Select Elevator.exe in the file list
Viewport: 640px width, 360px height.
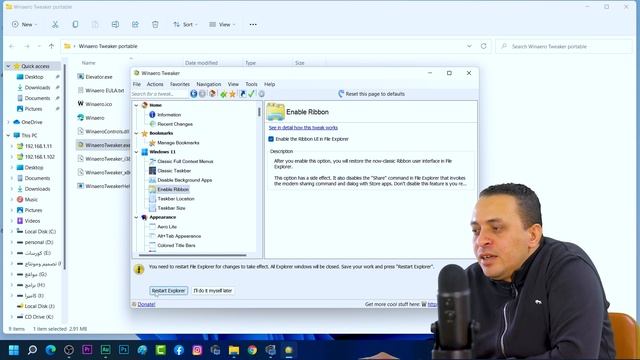click(x=99, y=77)
